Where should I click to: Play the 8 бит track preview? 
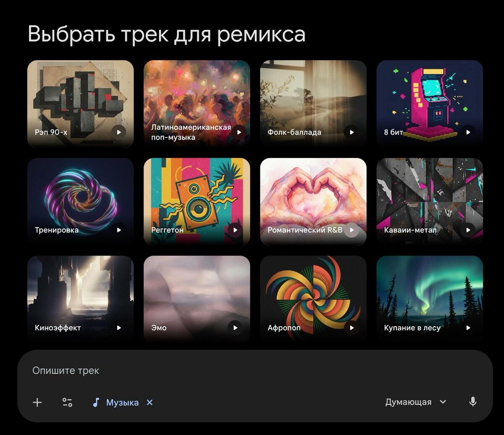(468, 132)
